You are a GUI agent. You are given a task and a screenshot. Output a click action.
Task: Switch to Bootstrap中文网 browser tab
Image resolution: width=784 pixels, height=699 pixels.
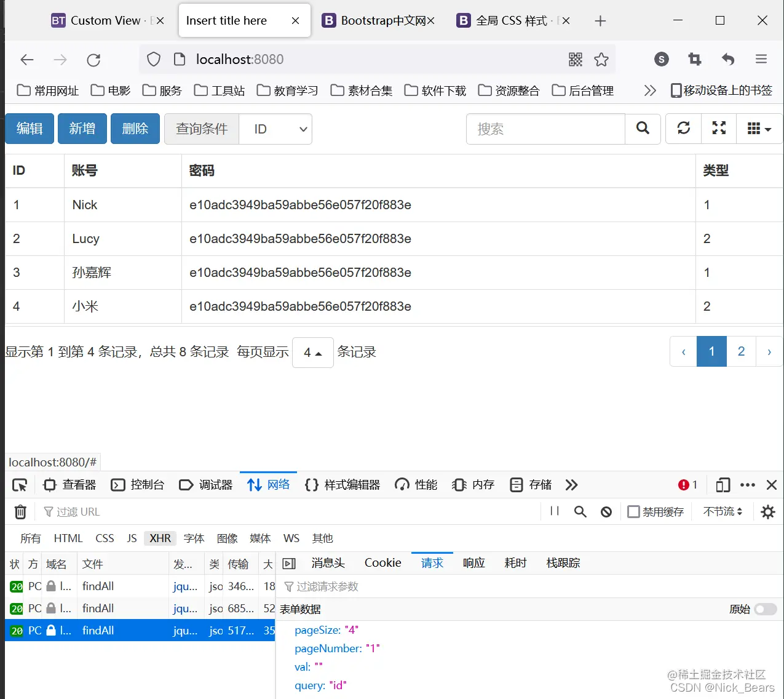[x=378, y=21]
